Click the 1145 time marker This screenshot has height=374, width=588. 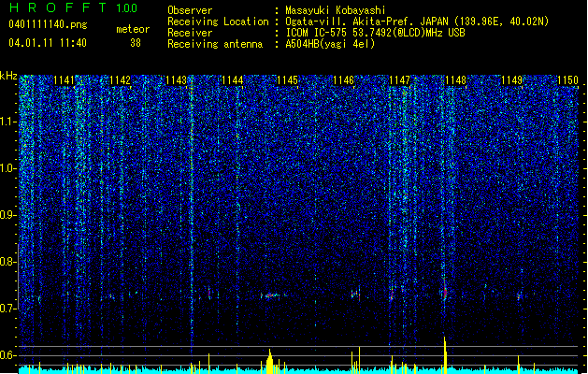(x=287, y=80)
